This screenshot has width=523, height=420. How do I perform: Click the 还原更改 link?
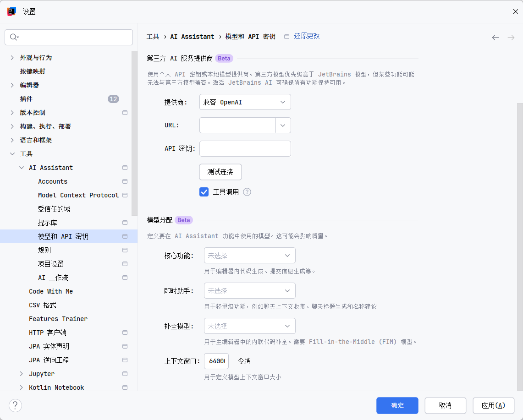[x=307, y=36]
